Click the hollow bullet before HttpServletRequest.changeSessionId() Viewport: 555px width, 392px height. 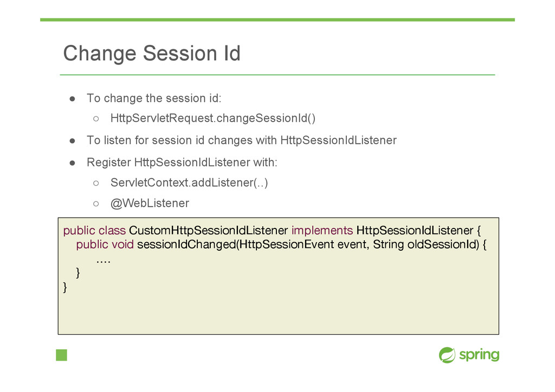[96, 119]
